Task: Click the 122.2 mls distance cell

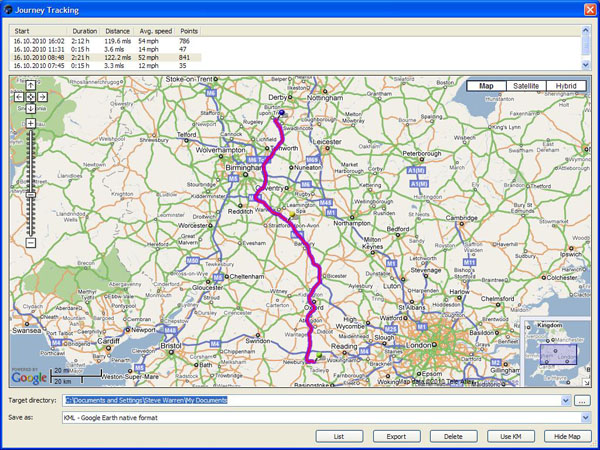Action: pos(118,57)
